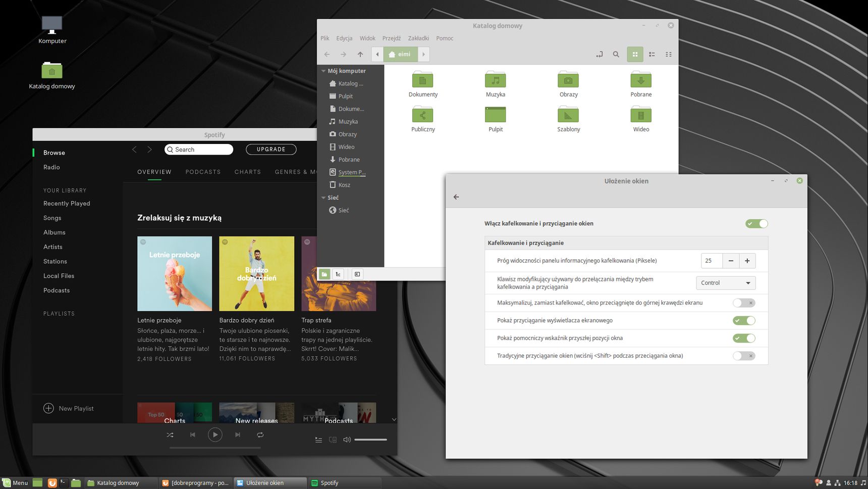Screen dimensions: 868x489
Task: Open Bardzo dobry dzień playlist cover
Action: 257,274
